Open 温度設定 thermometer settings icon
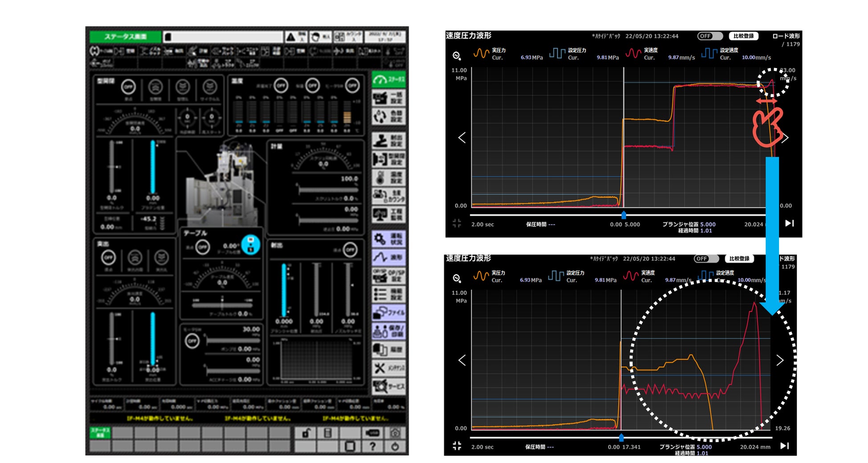The height and width of the screenshot is (463, 868). point(388,177)
